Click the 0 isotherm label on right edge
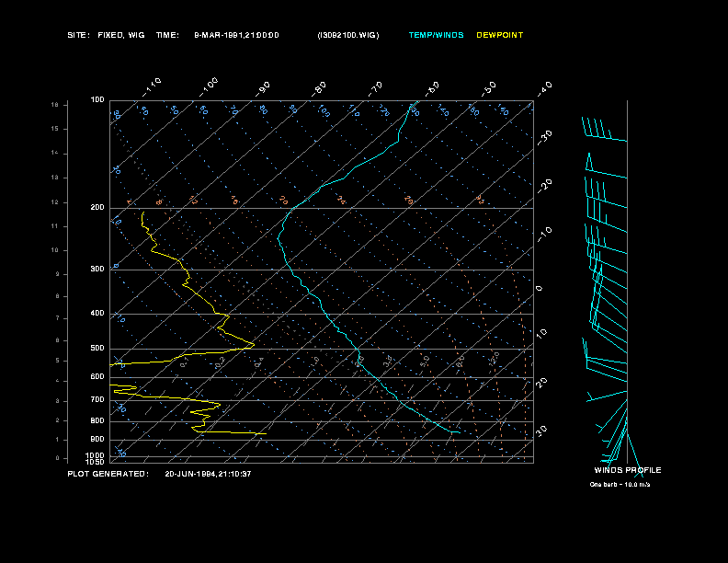Viewport: 728px width, 563px height. pos(539,289)
